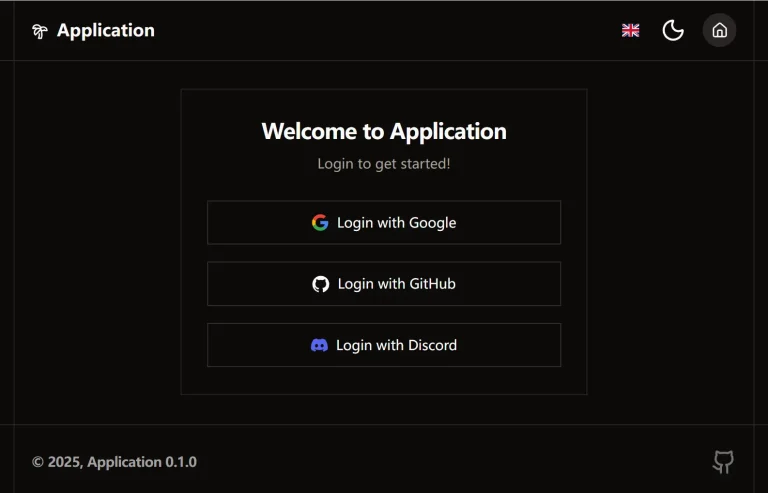Click the GitHub Octocat icon in login button
This screenshot has height=493, width=768.
[x=320, y=284]
